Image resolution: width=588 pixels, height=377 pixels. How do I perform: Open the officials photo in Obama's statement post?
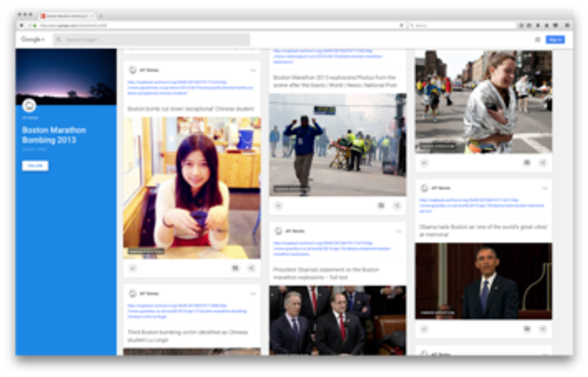(337, 321)
